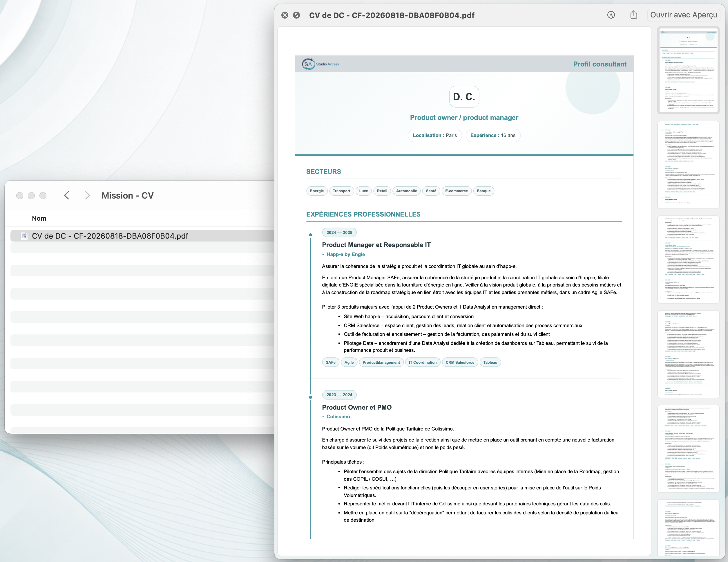Screen dimensions: 728x562
Task: Jump to the second page thumbnail
Action: point(688,165)
